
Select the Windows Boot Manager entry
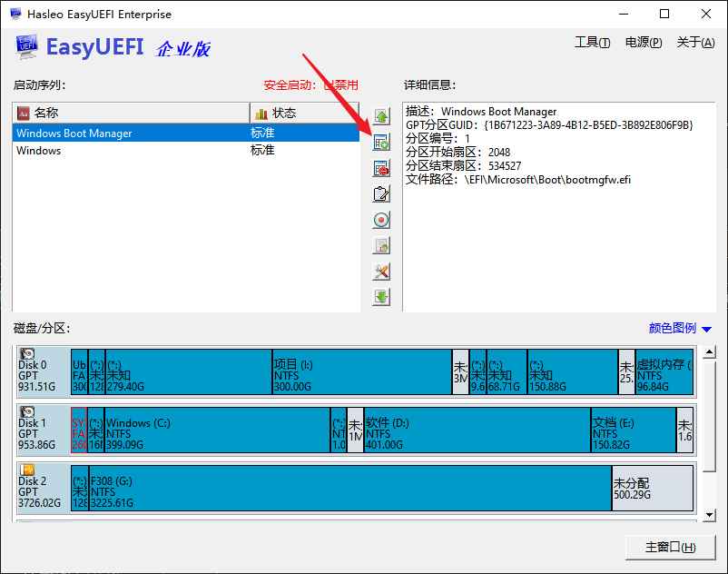[x=186, y=134]
